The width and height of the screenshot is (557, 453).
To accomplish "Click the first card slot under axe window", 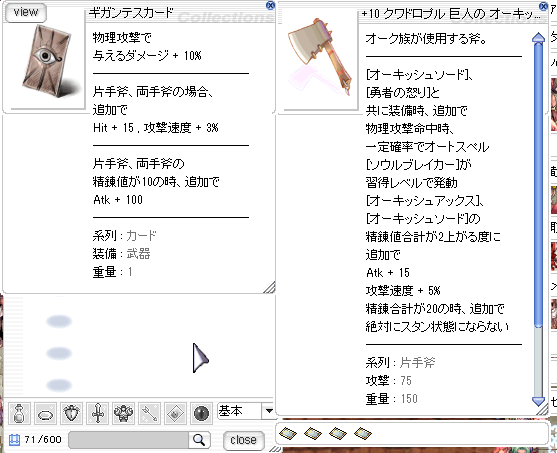I will pos(288,433).
